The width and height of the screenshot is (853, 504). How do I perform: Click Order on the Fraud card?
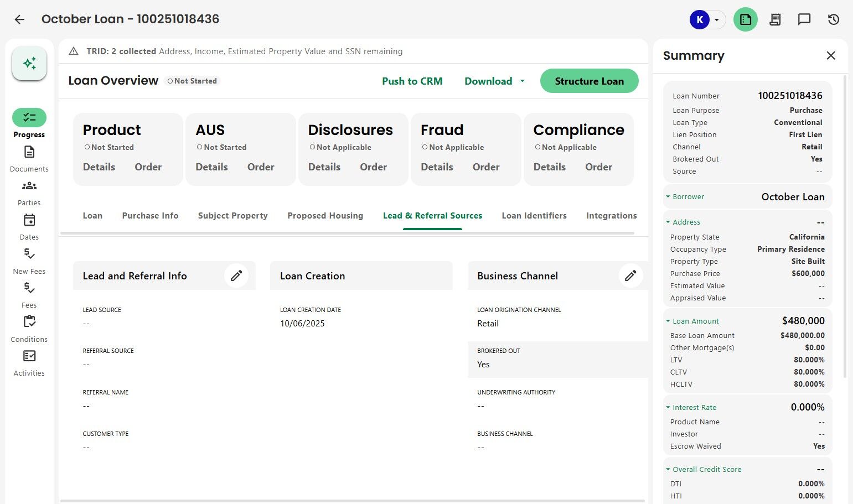tap(486, 167)
